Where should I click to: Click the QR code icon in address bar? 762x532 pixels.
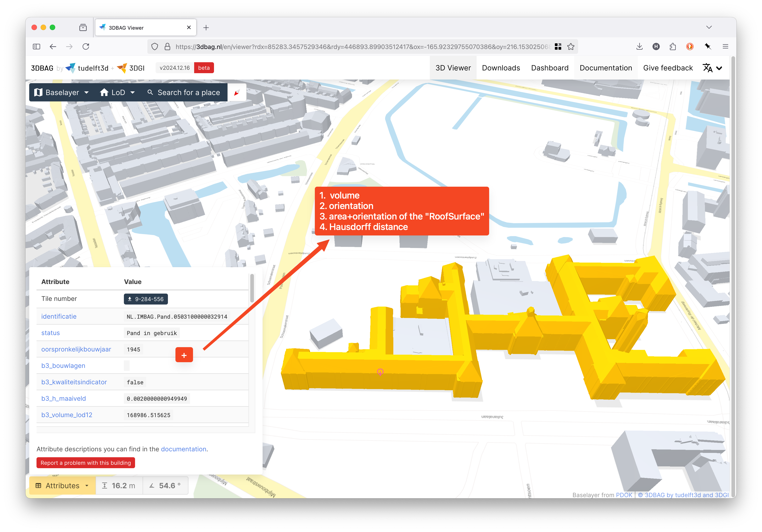(558, 47)
